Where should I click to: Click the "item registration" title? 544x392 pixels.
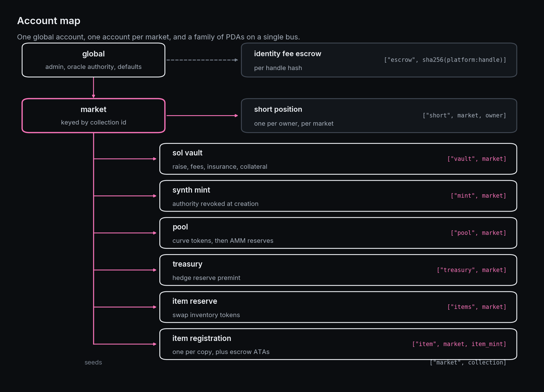tap(202, 338)
